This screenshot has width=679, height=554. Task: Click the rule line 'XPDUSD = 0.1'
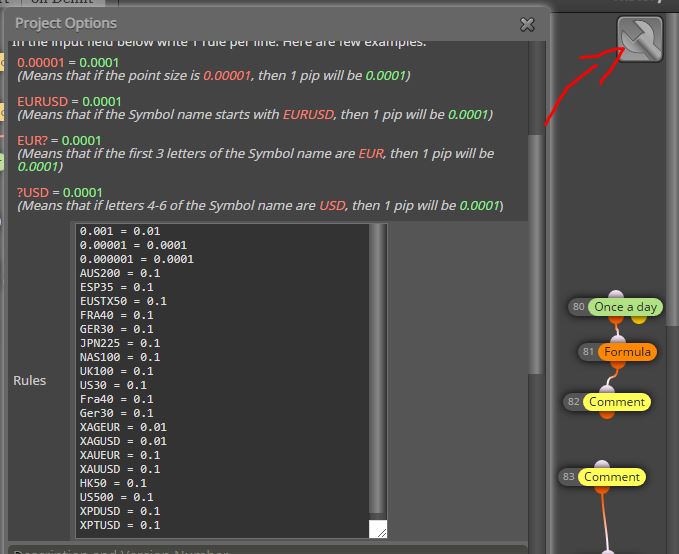(x=120, y=511)
